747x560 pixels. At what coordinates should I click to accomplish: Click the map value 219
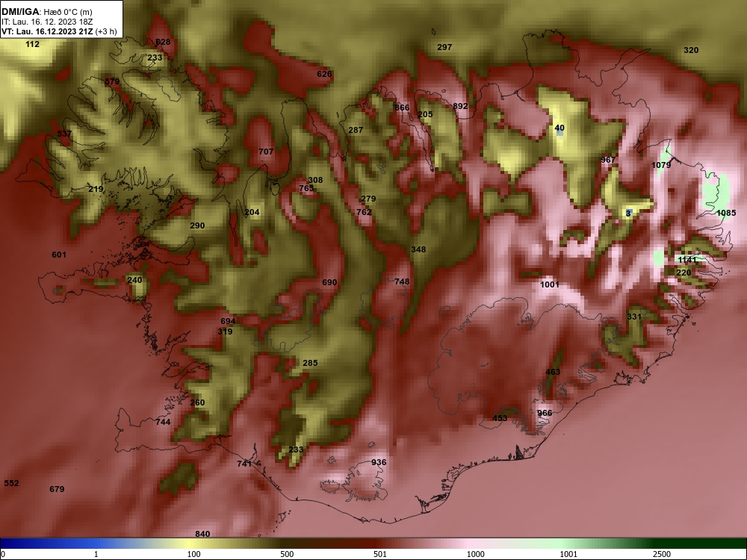pyautogui.click(x=96, y=189)
